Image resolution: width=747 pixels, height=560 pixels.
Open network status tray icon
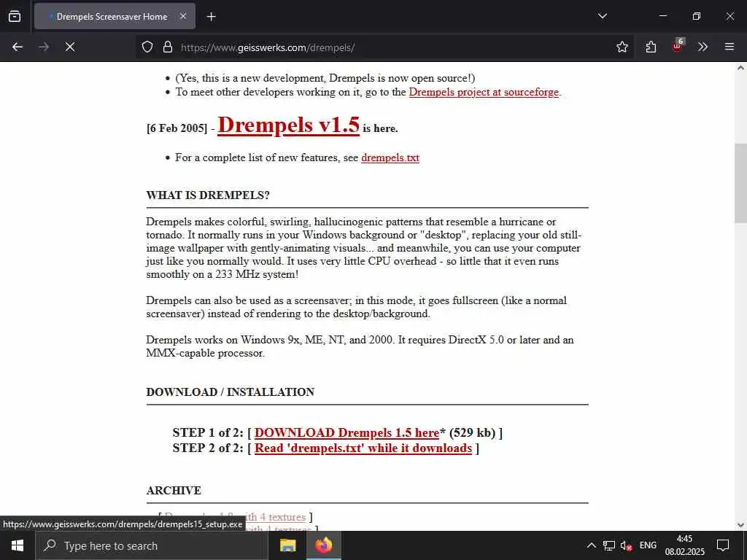point(609,545)
